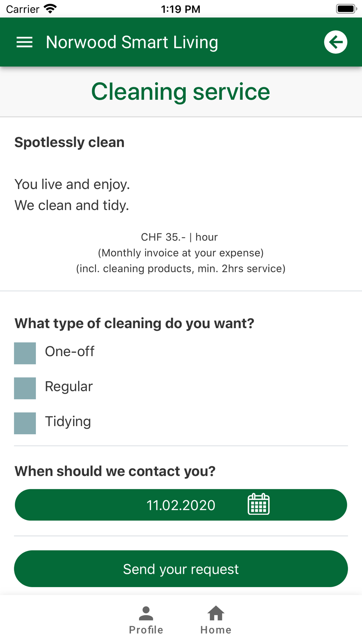This screenshot has width=362, height=644.
Task: Select the Tidying label text
Action: [x=68, y=422]
